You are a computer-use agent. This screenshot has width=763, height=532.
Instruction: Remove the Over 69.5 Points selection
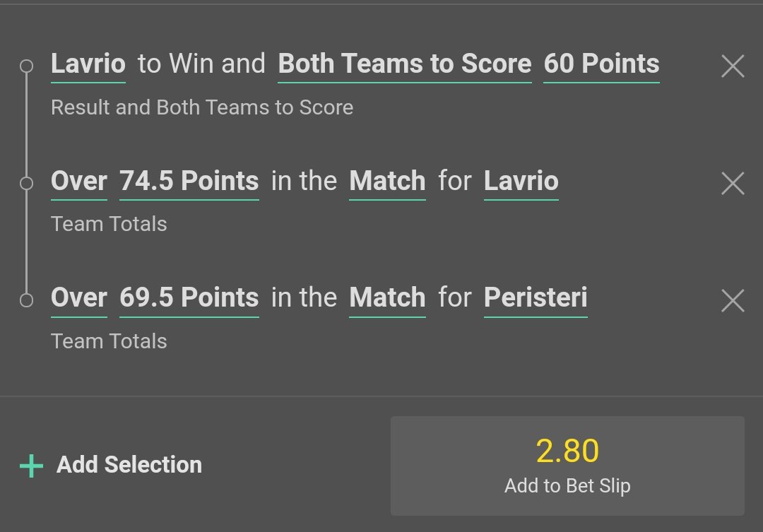[x=733, y=301]
